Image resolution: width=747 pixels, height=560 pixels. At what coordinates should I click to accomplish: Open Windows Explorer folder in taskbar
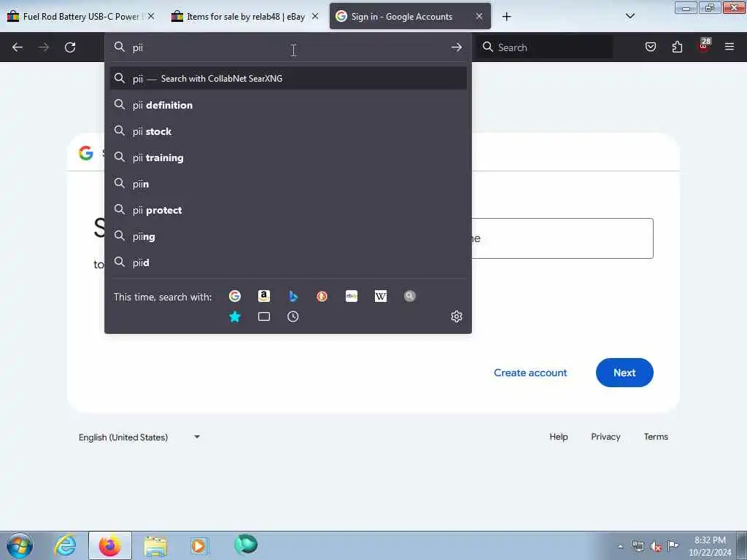click(155, 545)
